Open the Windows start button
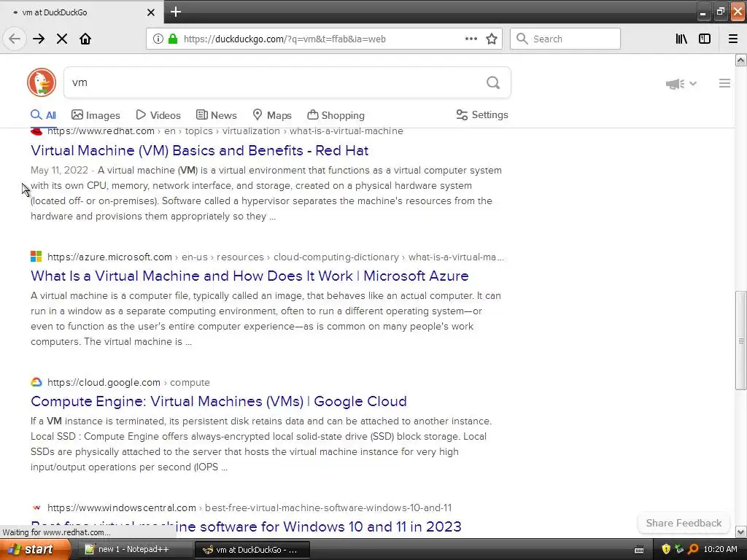Viewport: 747px width, 560px height. 34,550
